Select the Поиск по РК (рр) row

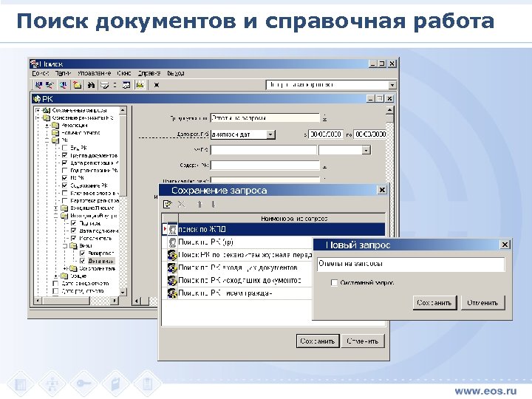pos(237,242)
